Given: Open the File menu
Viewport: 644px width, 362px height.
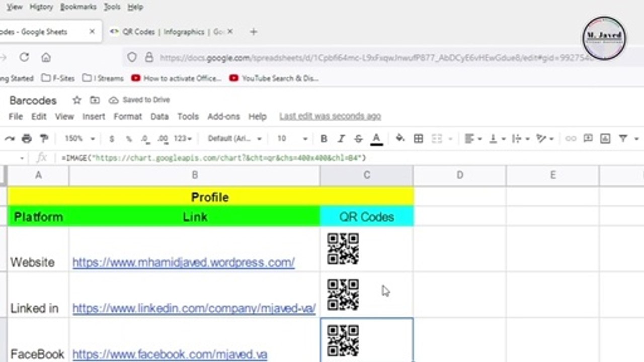Looking at the screenshot, I should [16, 116].
